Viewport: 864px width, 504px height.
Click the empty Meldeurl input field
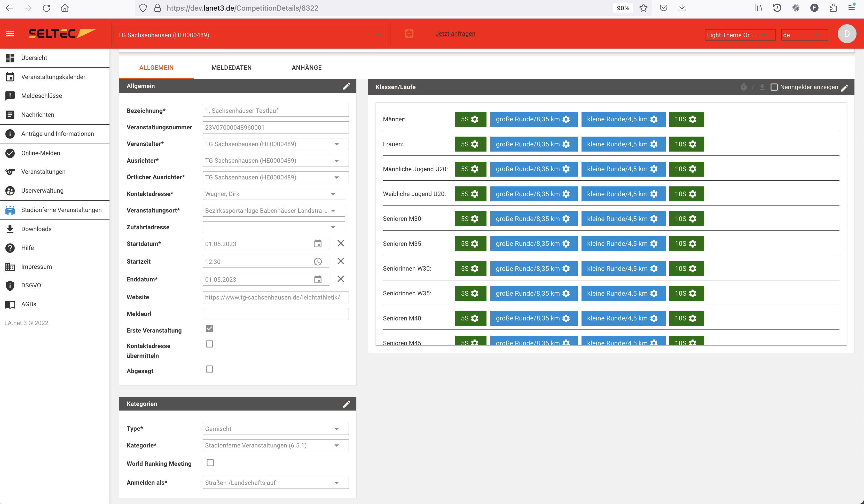[x=275, y=314]
